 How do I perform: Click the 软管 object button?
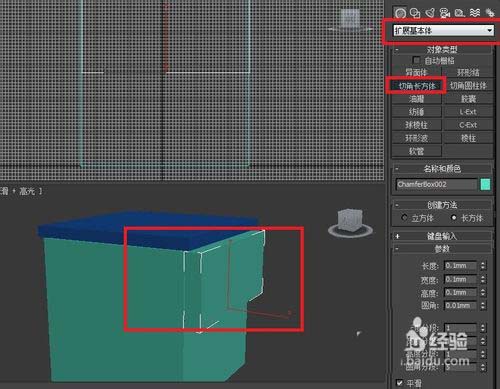tap(417, 151)
